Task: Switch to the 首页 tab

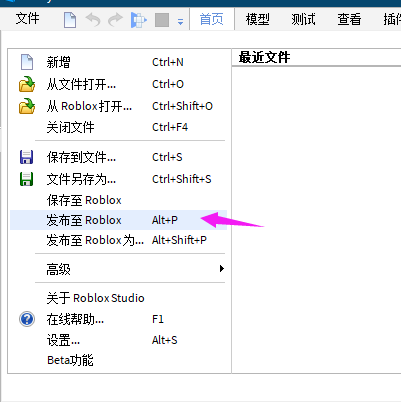Action: pos(212,19)
